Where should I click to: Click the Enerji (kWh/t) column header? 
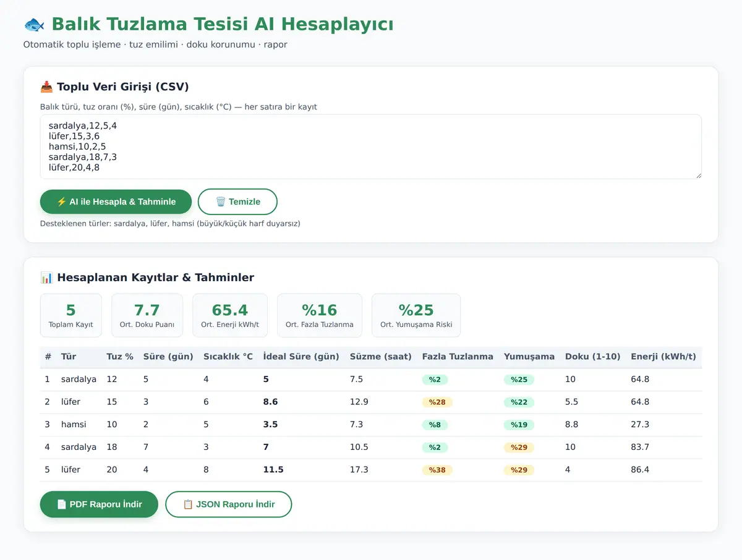coord(663,357)
